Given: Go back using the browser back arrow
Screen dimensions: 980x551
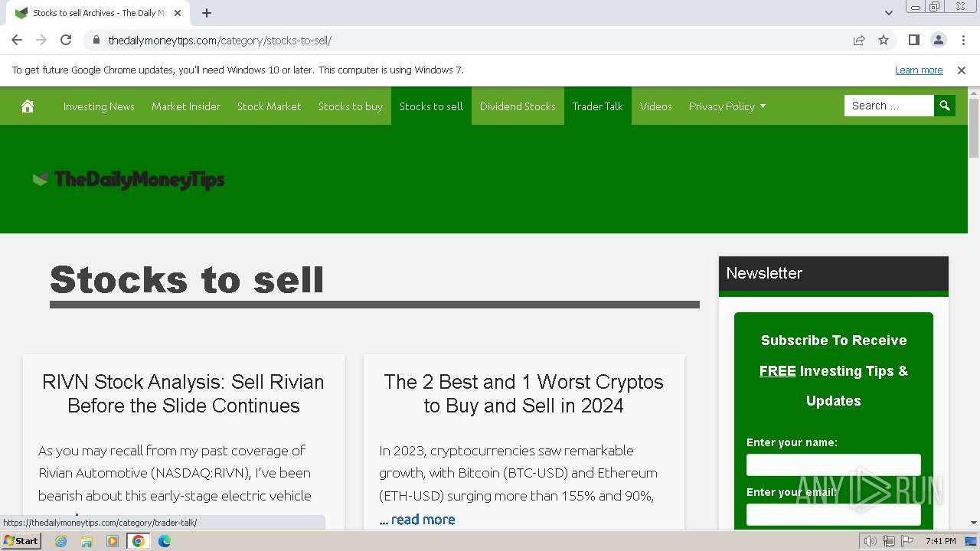Looking at the screenshot, I should (x=17, y=40).
